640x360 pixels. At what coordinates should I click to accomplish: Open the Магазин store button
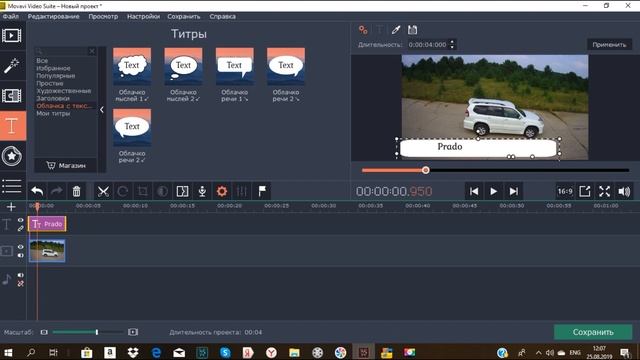(66, 165)
